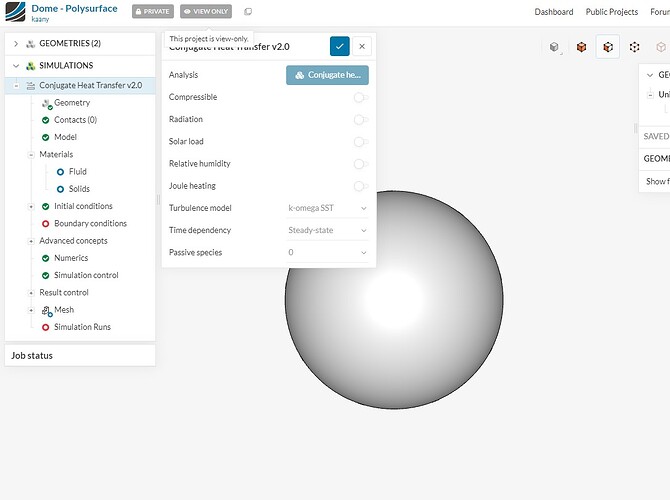The width and height of the screenshot is (670, 500).
Task: Toggle the Joule heating switch
Action: [361, 186]
